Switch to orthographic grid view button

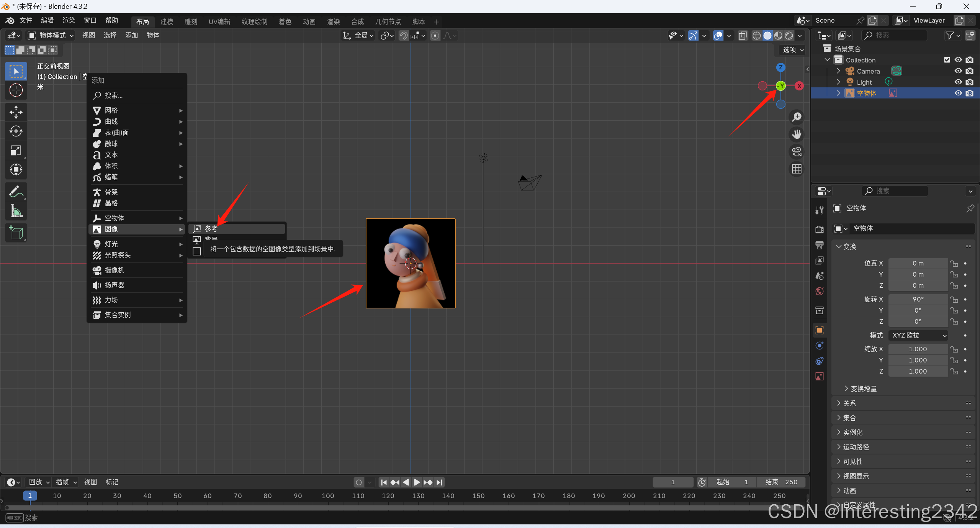point(797,169)
